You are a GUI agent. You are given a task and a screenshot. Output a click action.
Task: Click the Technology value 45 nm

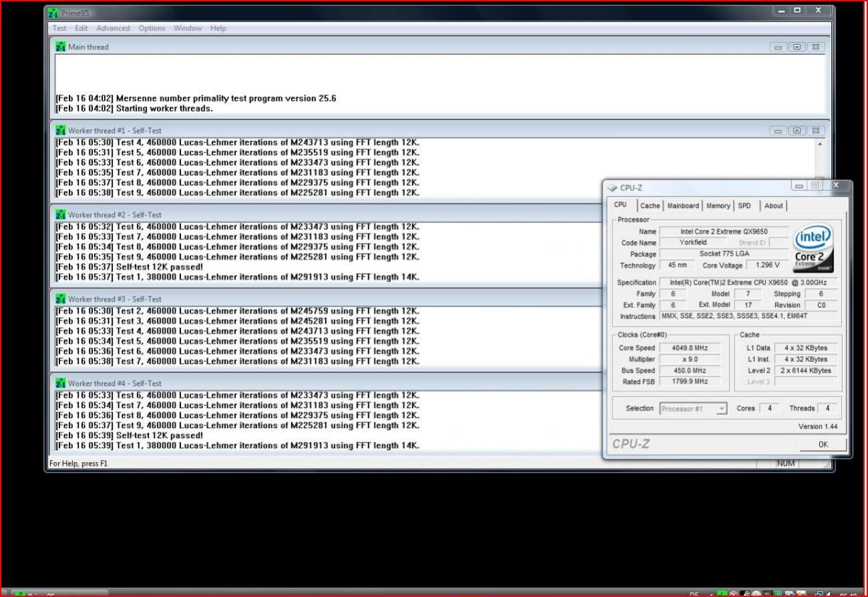pyautogui.click(x=677, y=265)
